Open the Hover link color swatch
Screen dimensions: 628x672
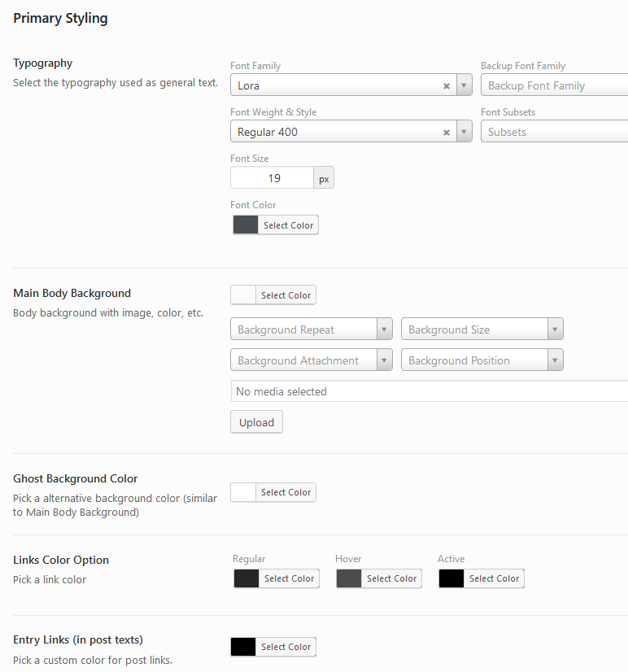(349, 578)
